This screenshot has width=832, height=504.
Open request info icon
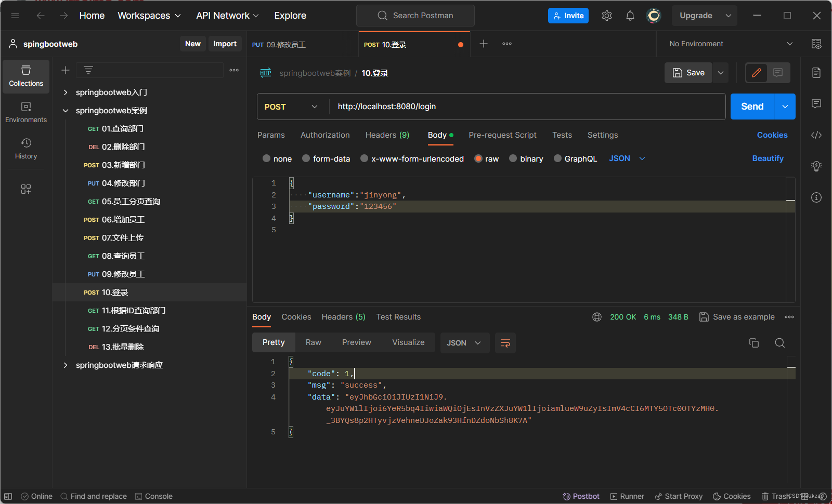pos(816,197)
